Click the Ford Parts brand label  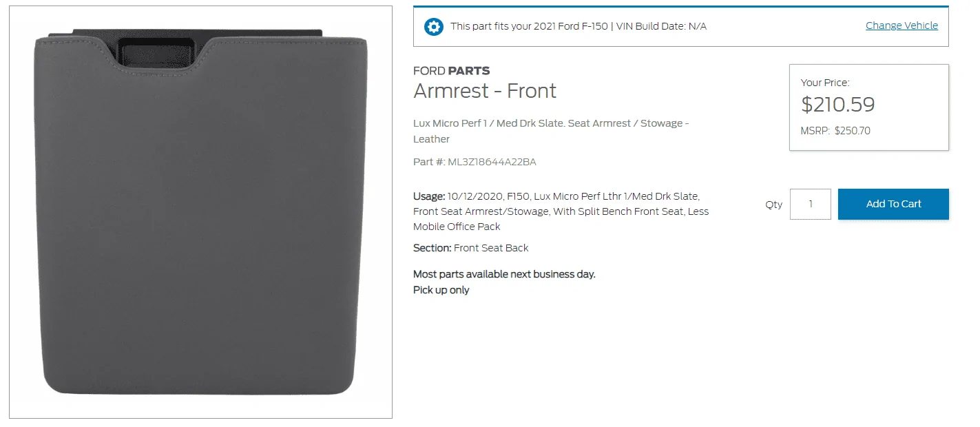click(451, 70)
